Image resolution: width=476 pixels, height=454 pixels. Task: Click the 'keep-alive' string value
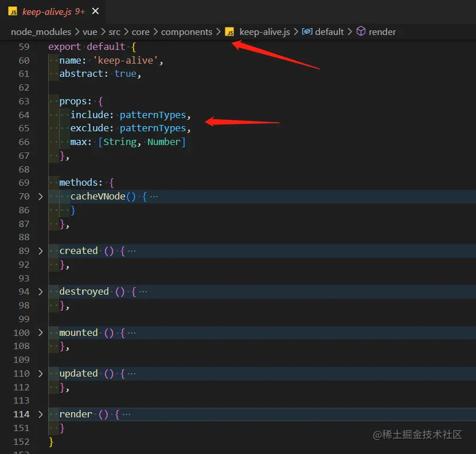pyautogui.click(x=126, y=60)
